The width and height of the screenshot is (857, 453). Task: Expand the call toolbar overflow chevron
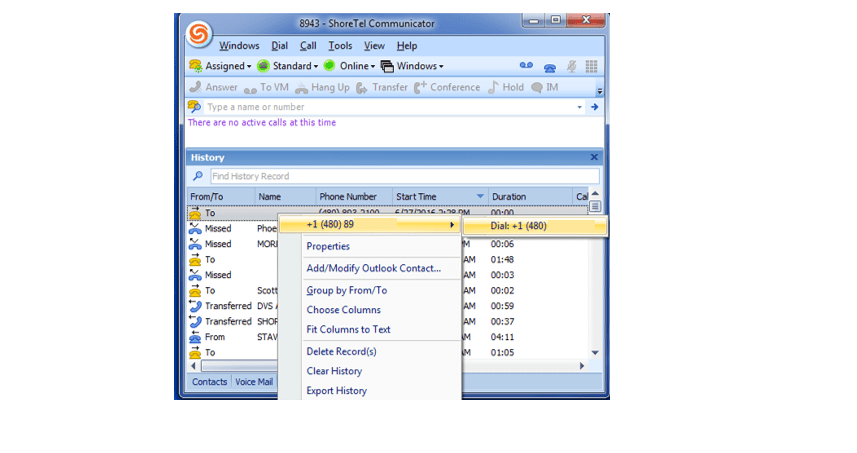coord(600,91)
